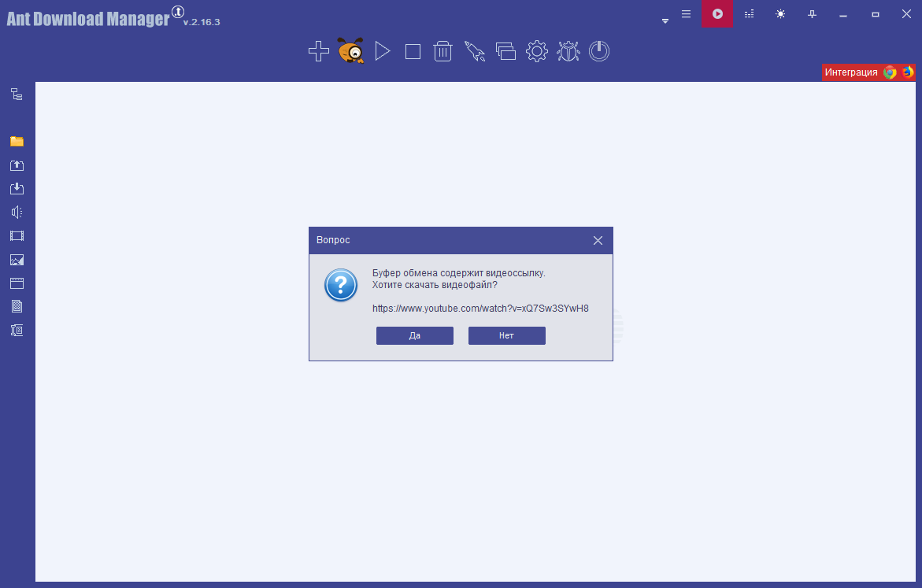Toggle the pin window on top icon
Screen dimensions: 922x588
812,14
